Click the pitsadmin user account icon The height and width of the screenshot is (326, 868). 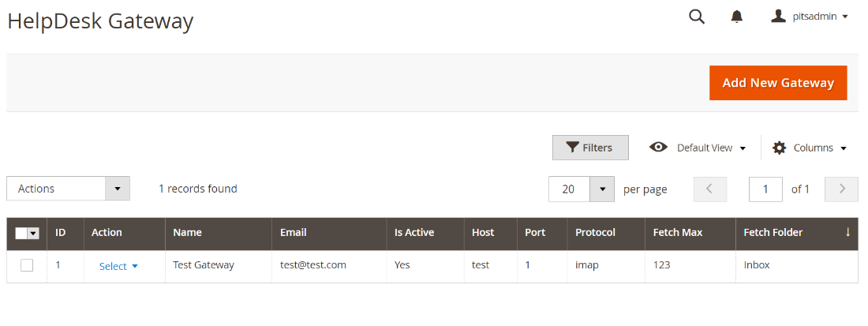[x=779, y=16]
